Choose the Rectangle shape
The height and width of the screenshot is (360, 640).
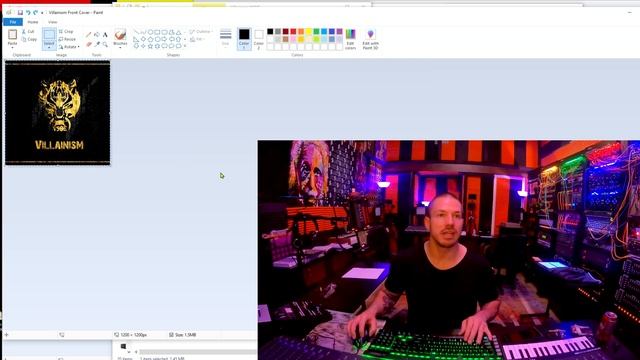point(157,32)
